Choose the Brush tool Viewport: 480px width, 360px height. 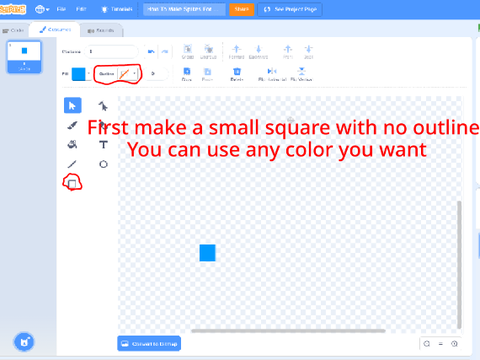[72, 125]
